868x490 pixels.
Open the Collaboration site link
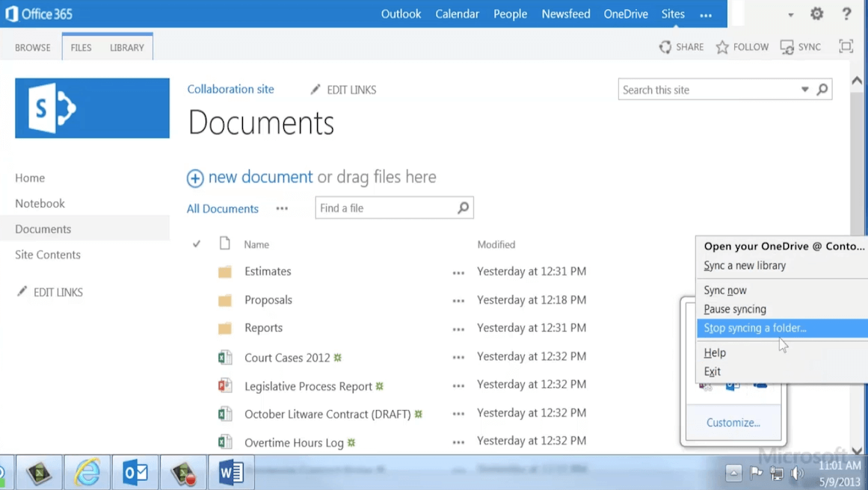(x=230, y=89)
